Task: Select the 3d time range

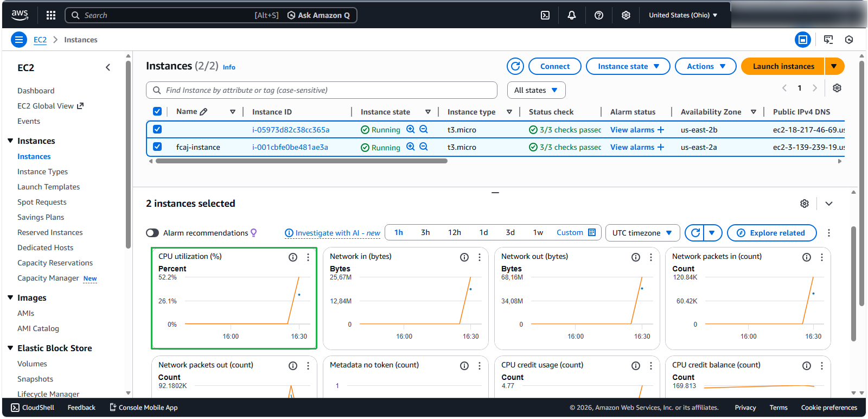Action: (x=510, y=232)
